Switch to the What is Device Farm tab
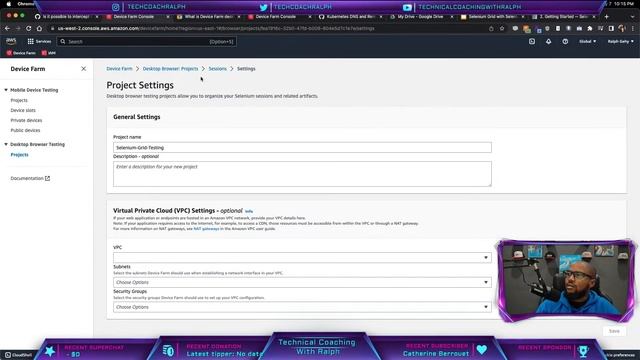 (208, 17)
